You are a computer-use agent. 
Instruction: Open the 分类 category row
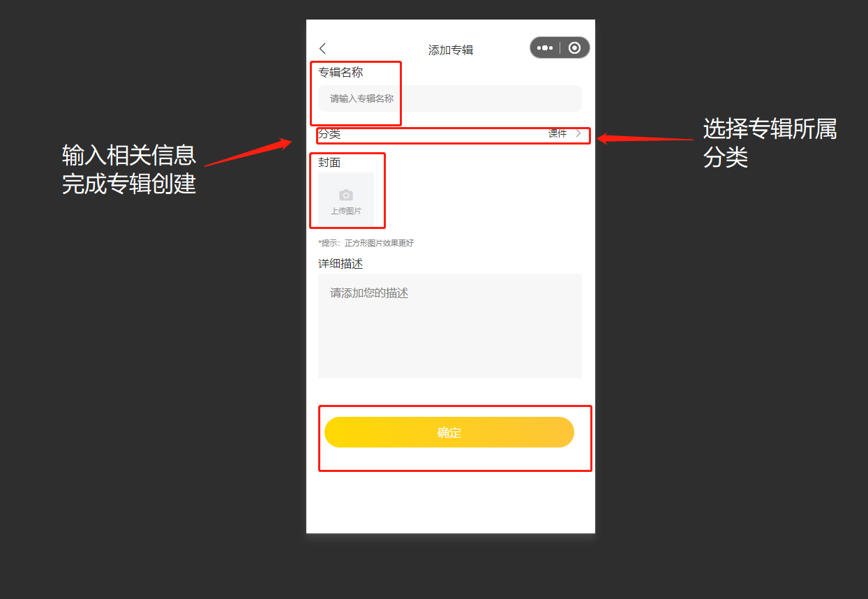tap(450, 134)
